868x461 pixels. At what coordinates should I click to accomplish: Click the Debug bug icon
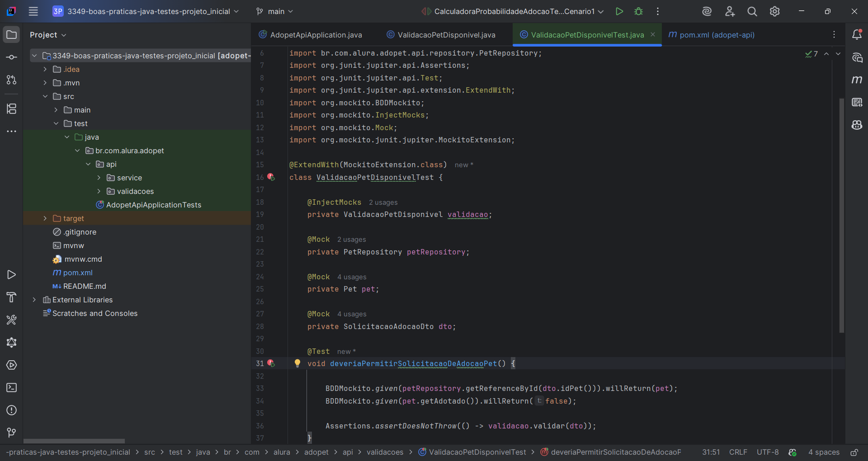(638, 11)
